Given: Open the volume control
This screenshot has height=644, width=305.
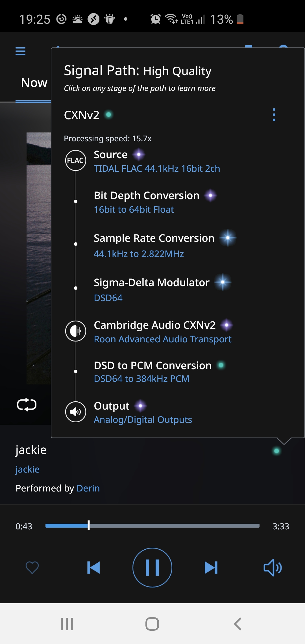Looking at the screenshot, I should tap(273, 567).
